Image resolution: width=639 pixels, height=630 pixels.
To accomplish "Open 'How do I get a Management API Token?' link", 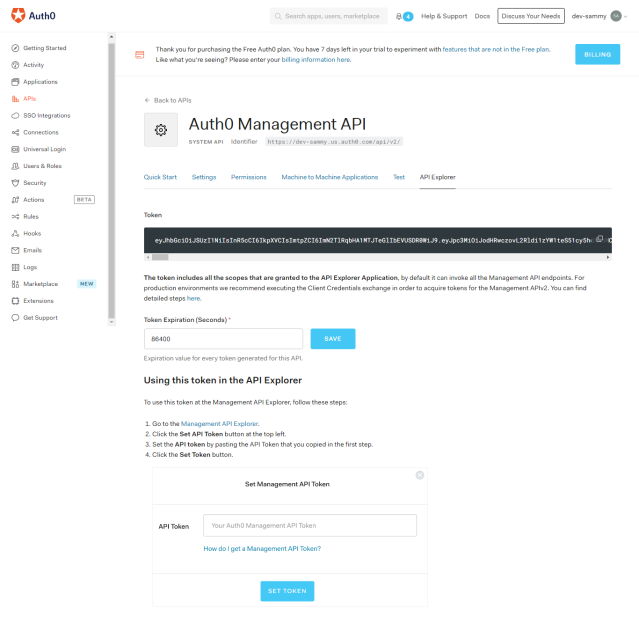I will 262,548.
